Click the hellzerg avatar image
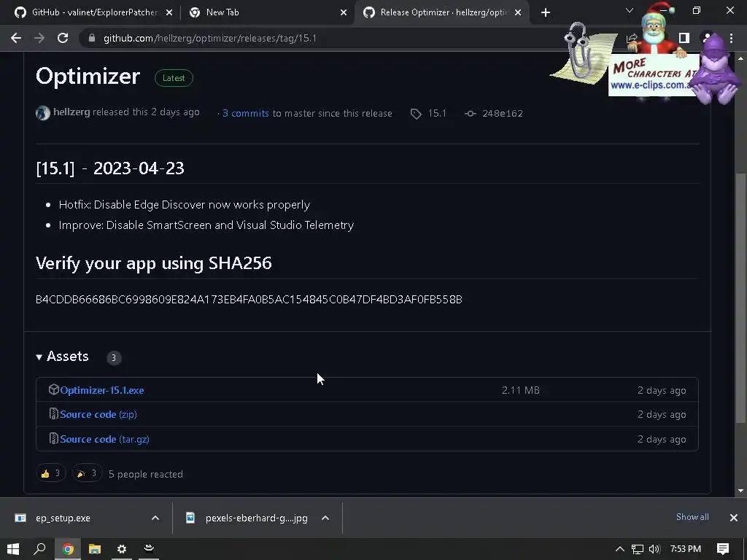Viewport: 747px width, 560px height. pos(43,113)
